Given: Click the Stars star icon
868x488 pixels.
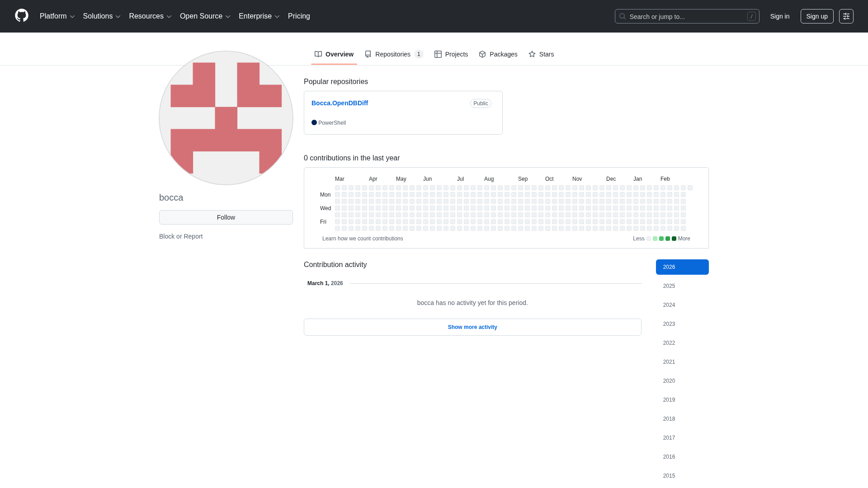Looking at the screenshot, I should tap(532, 54).
